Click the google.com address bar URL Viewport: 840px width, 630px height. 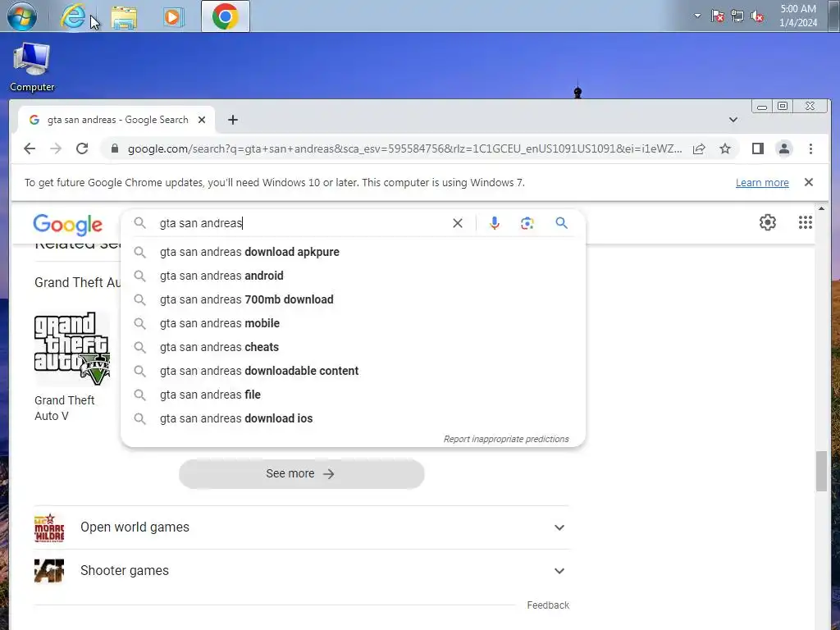pos(404,149)
